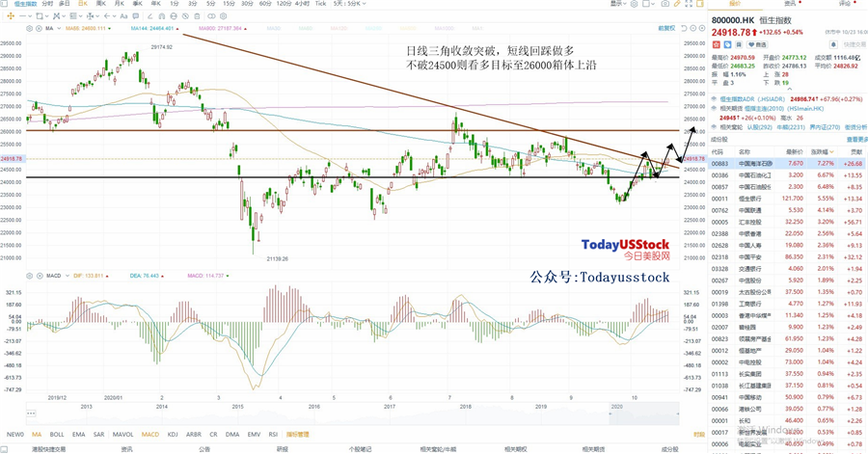This screenshot has height=454, width=868.
Task: Add to favorites with 自选 heart button
Action: tap(757, 44)
